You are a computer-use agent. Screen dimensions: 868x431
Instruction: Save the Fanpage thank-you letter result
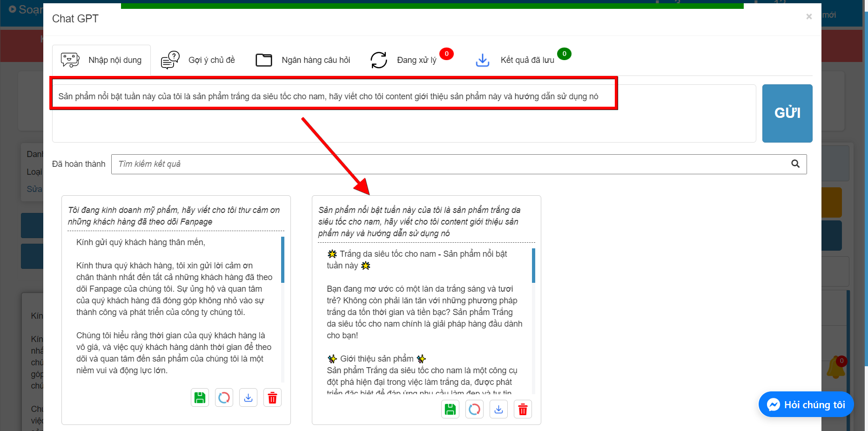click(200, 398)
